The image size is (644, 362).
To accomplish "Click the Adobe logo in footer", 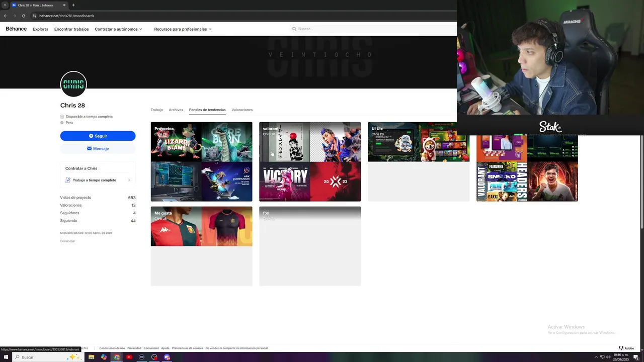I will pos(626,348).
